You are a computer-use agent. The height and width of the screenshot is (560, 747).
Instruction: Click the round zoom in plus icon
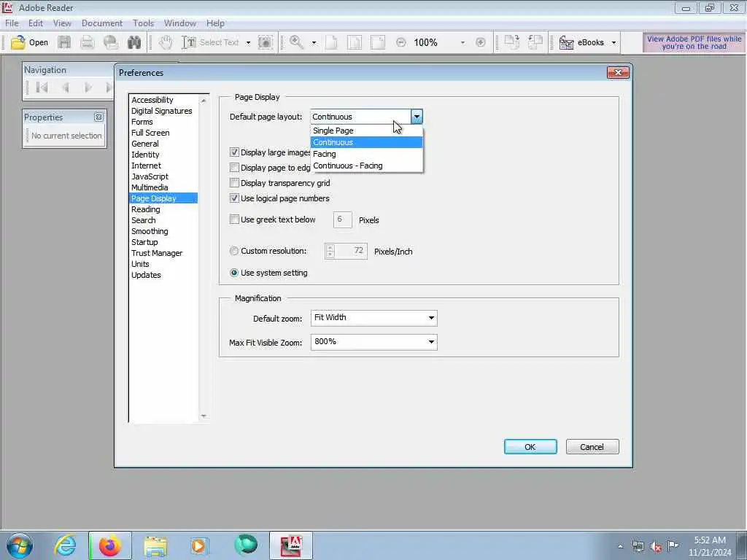click(x=481, y=42)
